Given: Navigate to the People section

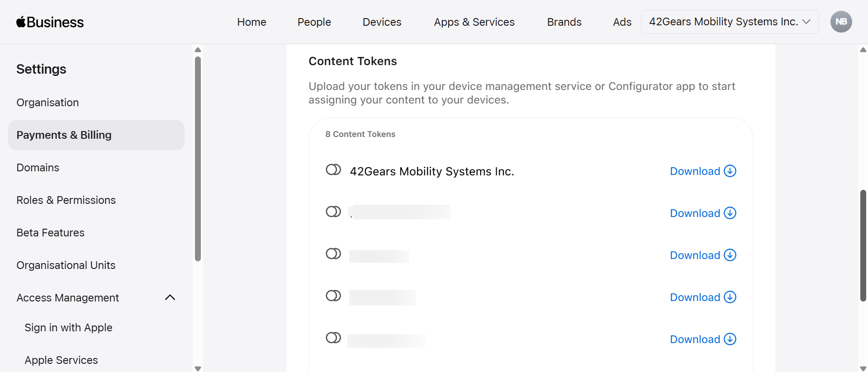Looking at the screenshot, I should pyautogui.click(x=314, y=22).
